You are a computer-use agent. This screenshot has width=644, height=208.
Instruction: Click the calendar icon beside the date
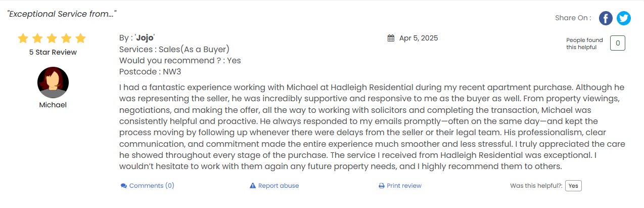pos(391,38)
